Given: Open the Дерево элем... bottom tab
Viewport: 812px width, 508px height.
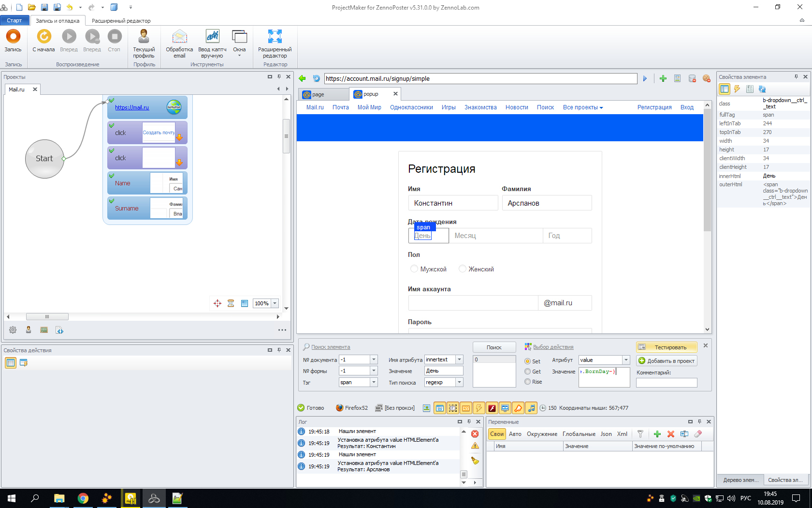Looking at the screenshot, I should (740, 480).
